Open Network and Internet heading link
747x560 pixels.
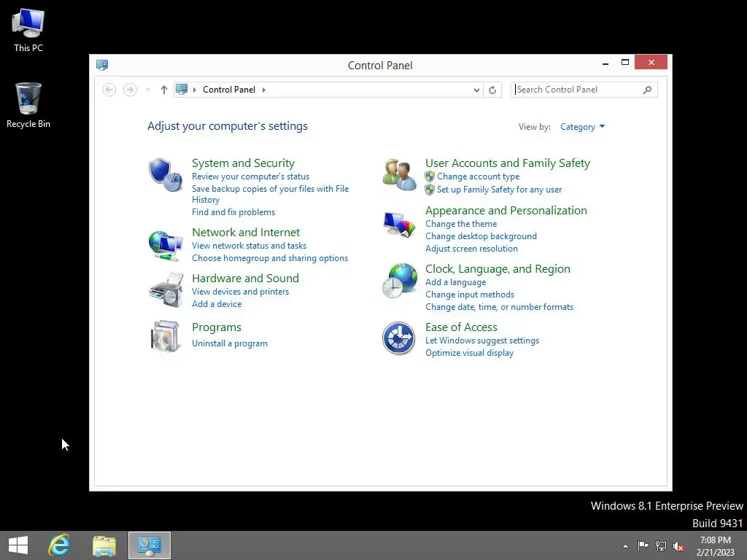246,232
